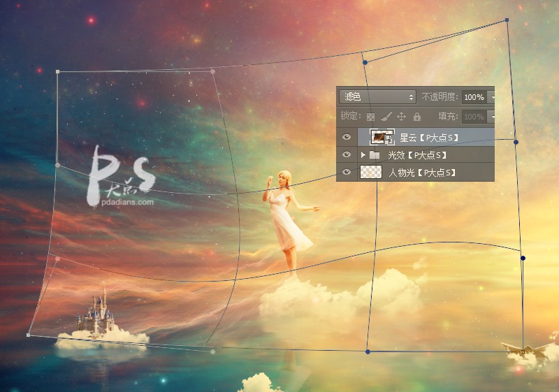Click the warp mesh bottom-left corner handle
Image resolution: width=559 pixels, height=392 pixels.
click(x=29, y=335)
